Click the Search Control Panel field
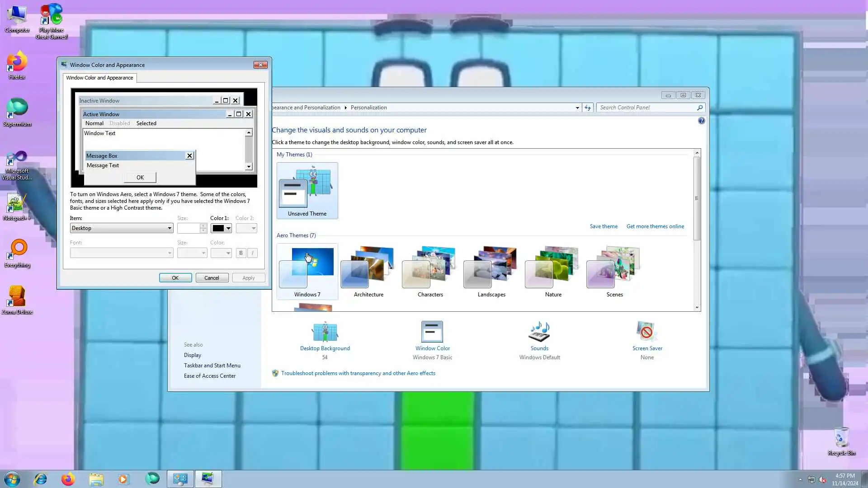This screenshot has height=488, width=868. click(646, 108)
